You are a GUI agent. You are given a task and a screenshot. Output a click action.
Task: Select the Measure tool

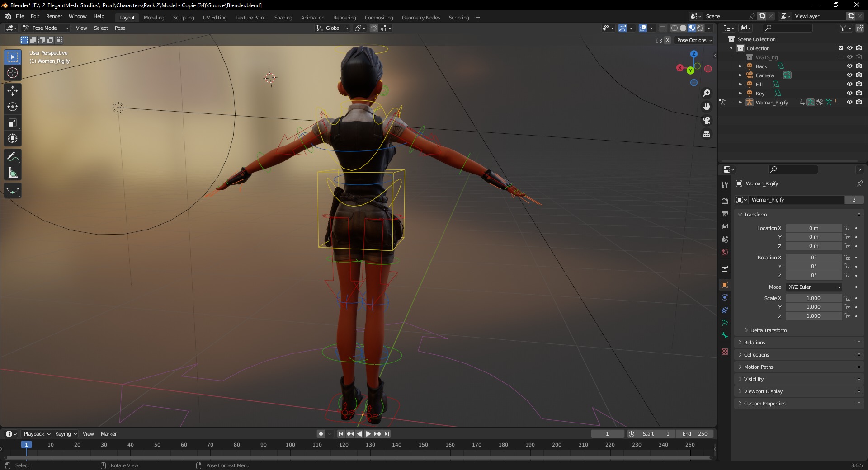[x=13, y=173]
